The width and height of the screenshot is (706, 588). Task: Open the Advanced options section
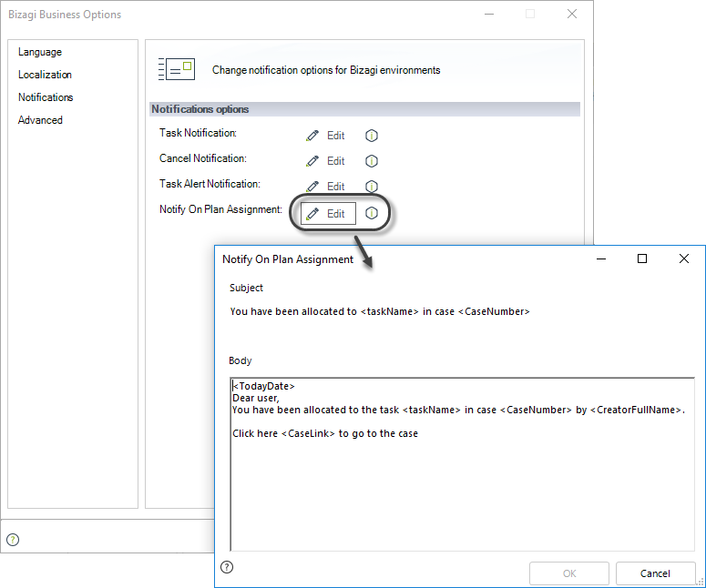click(x=40, y=120)
